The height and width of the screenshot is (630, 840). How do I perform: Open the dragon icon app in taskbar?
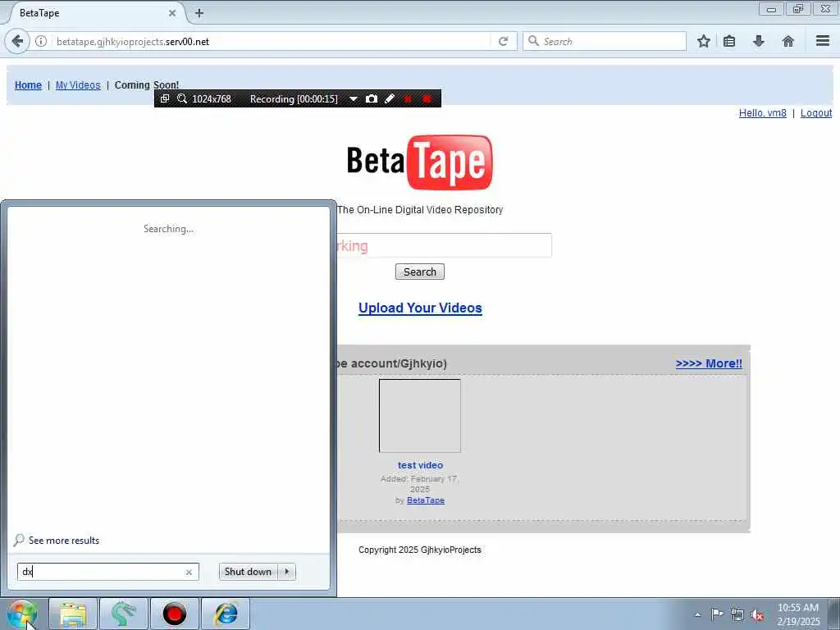(x=123, y=614)
